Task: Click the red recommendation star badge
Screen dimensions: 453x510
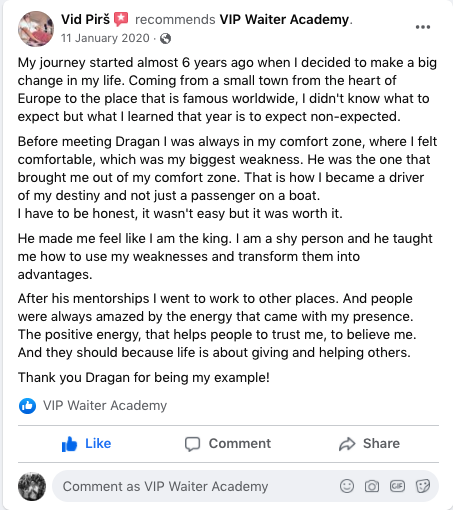Action: tap(121, 19)
